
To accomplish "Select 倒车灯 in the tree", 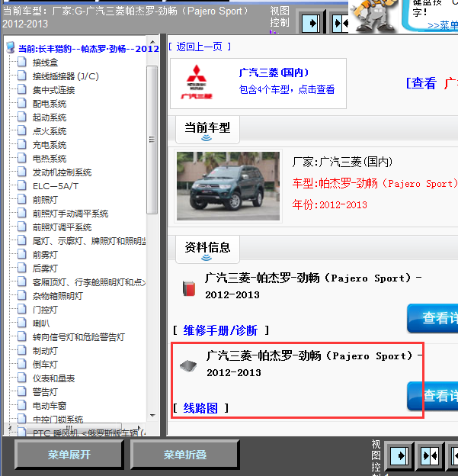I will pos(45,365).
